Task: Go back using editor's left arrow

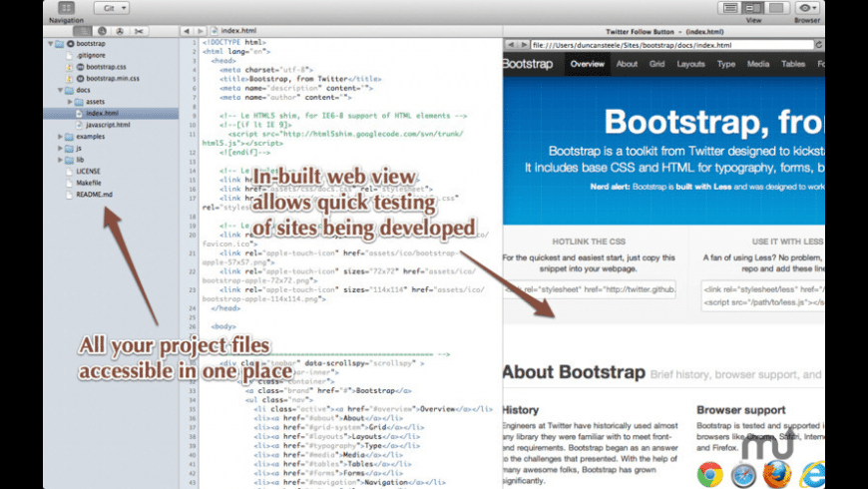Action: 187,32
